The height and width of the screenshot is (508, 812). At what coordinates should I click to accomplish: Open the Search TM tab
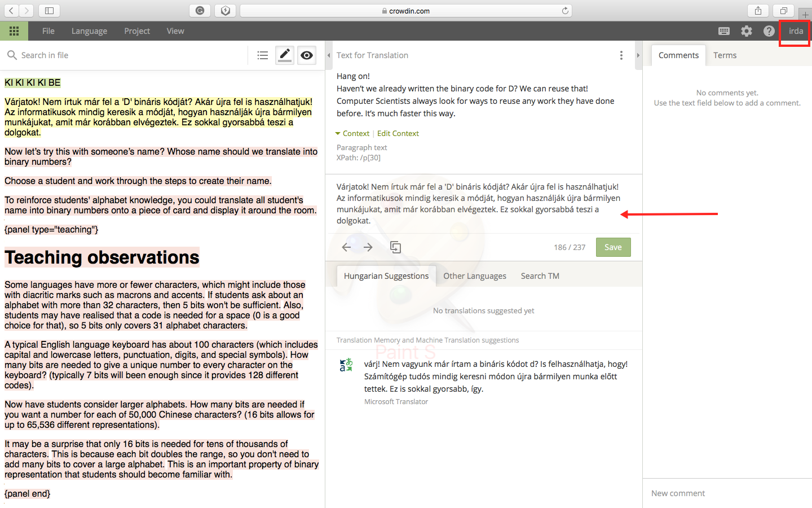click(x=540, y=276)
